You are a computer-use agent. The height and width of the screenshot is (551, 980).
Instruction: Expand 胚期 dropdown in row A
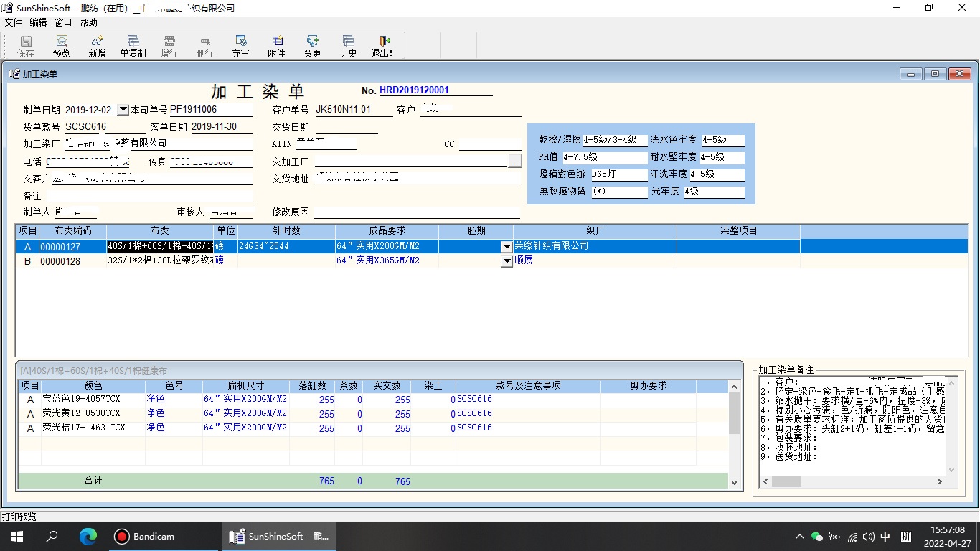point(507,247)
